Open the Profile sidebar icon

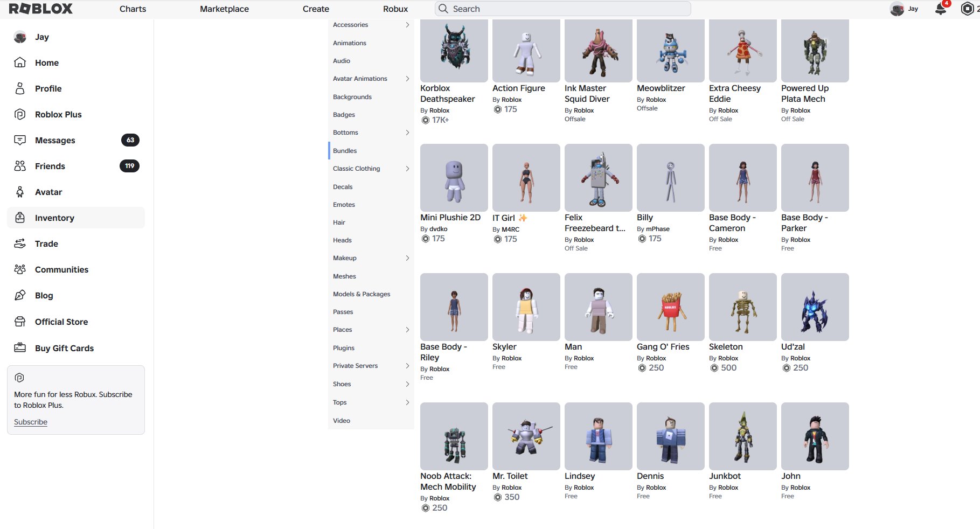20,88
